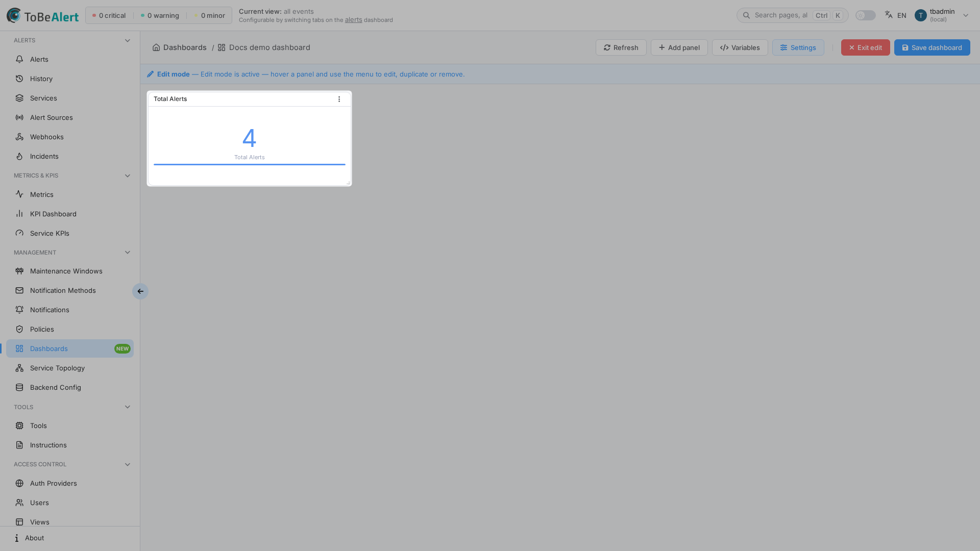Screen dimensions: 980x551
Task: Open the Variables button
Action: [x=740, y=47]
